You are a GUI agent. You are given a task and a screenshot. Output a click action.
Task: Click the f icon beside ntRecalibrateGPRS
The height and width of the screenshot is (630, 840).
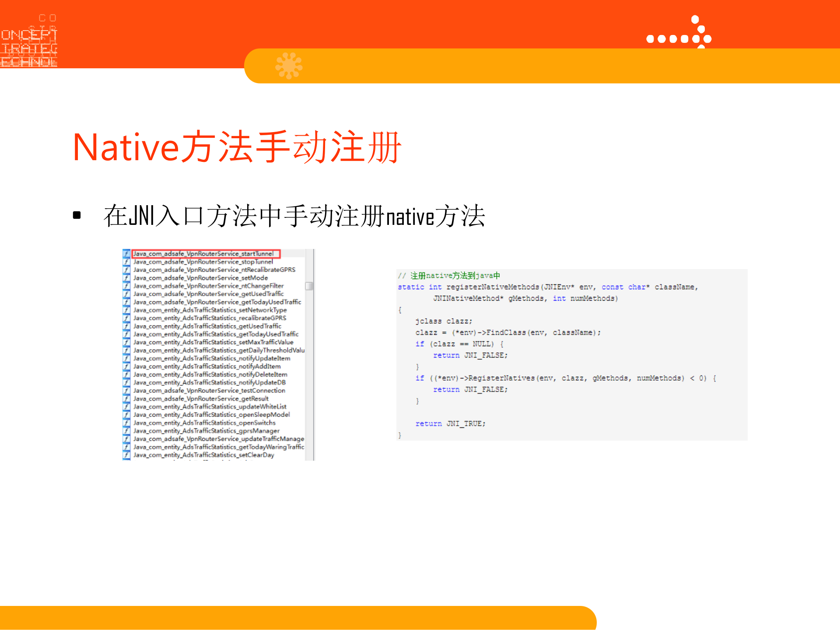(x=126, y=269)
